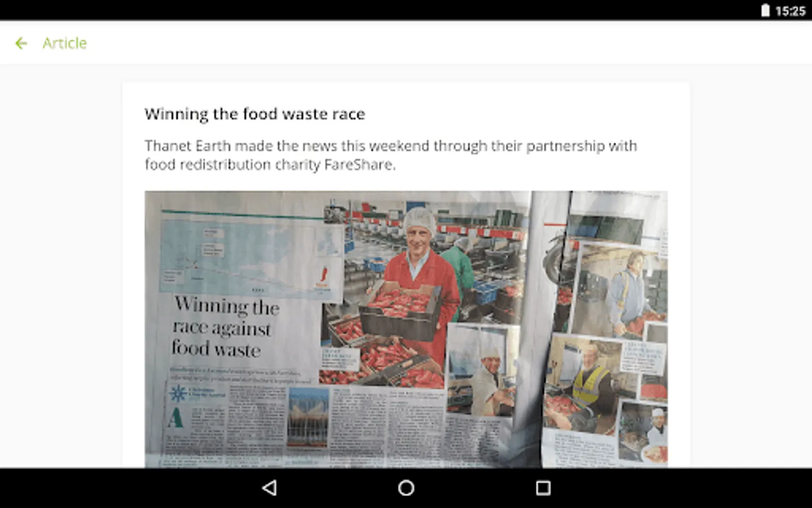Click the large green letter A drop cap
The width and height of the screenshot is (812, 508).
[x=176, y=418]
